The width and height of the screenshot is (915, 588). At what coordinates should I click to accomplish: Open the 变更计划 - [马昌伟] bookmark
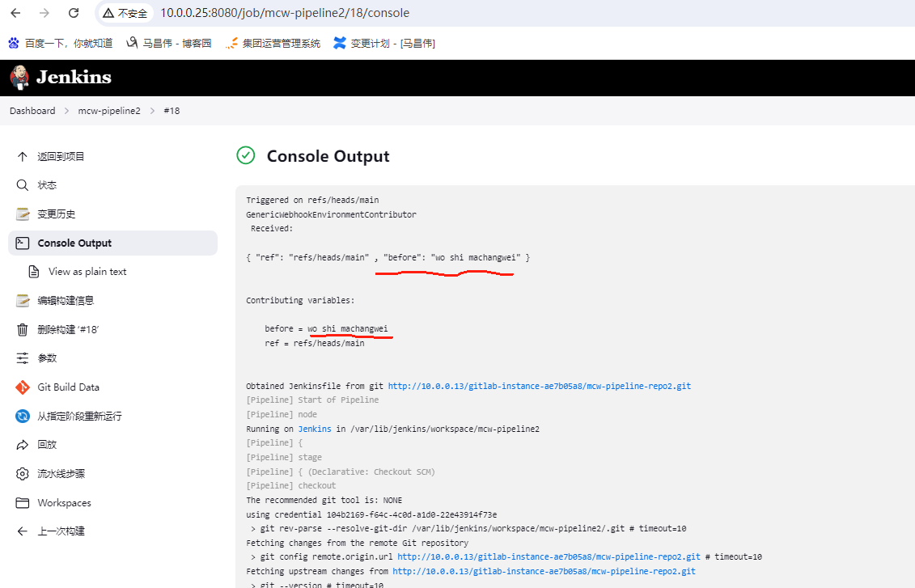[384, 43]
